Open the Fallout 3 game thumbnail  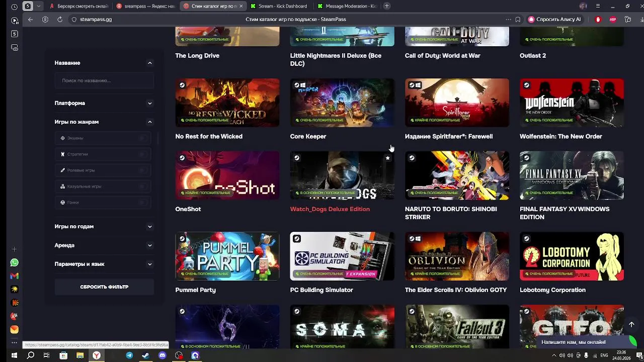(x=457, y=327)
